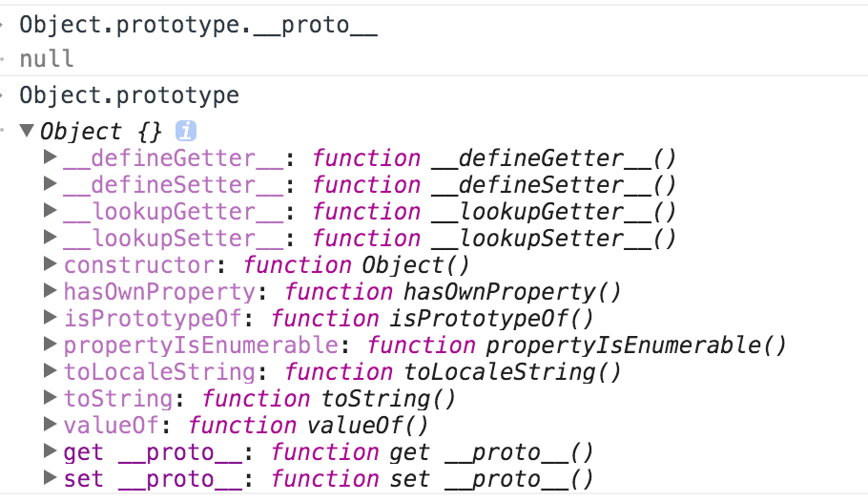Click the Object.prototype command line
This screenshot has width=868, height=502.
(x=130, y=95)
